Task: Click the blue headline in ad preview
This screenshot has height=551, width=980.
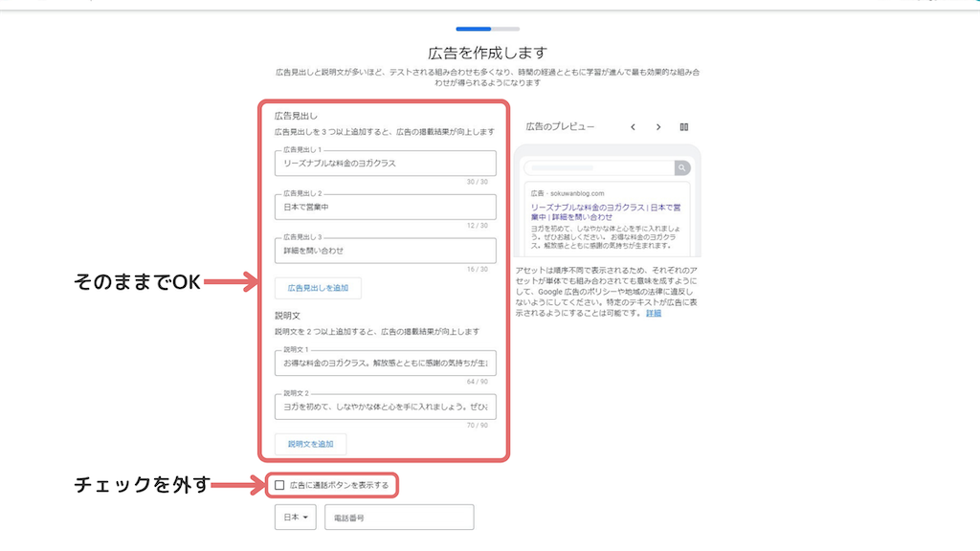Action: [x=606, y=211]
